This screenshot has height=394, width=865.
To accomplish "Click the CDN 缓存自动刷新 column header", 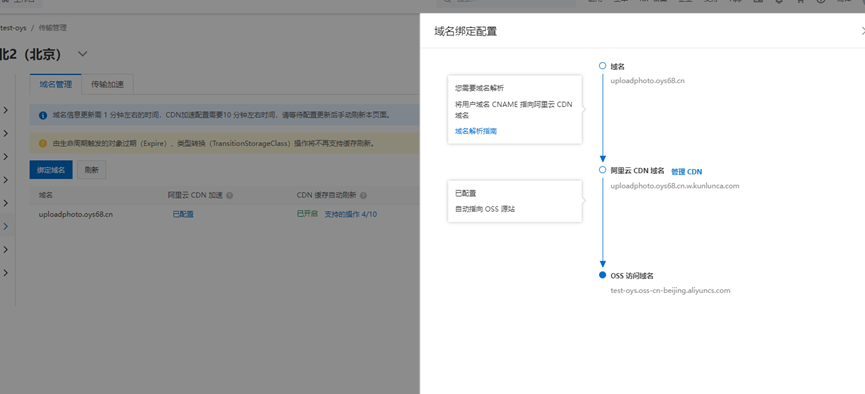I will pos(327,195).
